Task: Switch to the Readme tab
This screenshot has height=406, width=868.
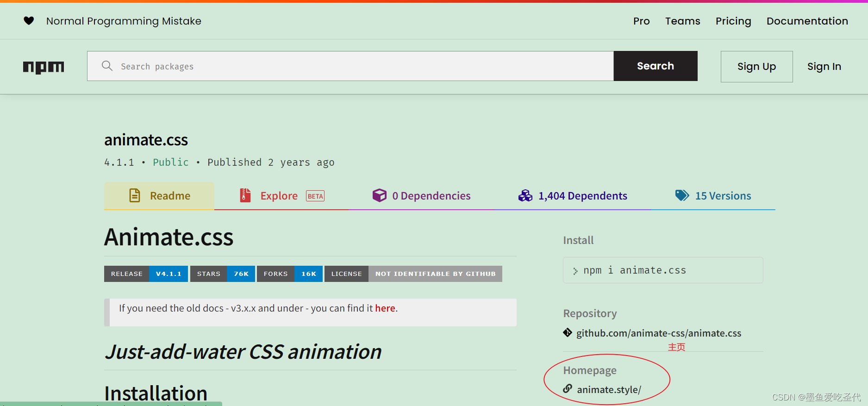Action: point(159,196)
